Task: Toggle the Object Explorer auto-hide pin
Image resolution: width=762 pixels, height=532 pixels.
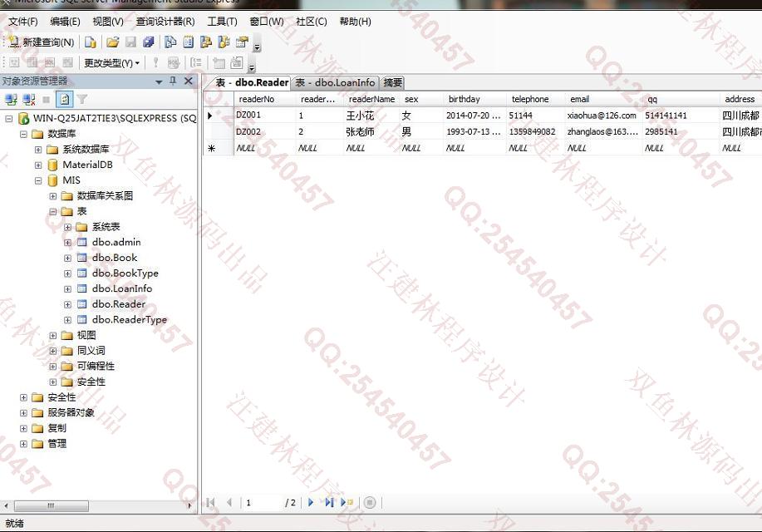Action: 173,81
